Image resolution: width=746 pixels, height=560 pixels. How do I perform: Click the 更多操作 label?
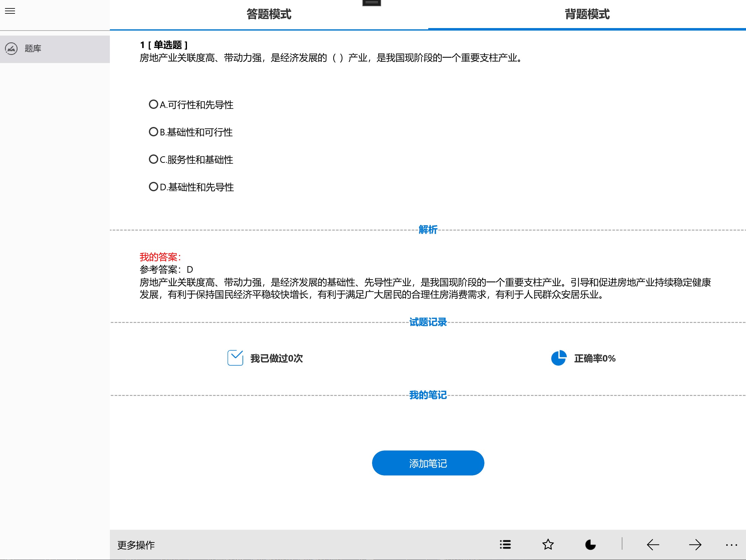pyautogui.click(x=136, y=545)
